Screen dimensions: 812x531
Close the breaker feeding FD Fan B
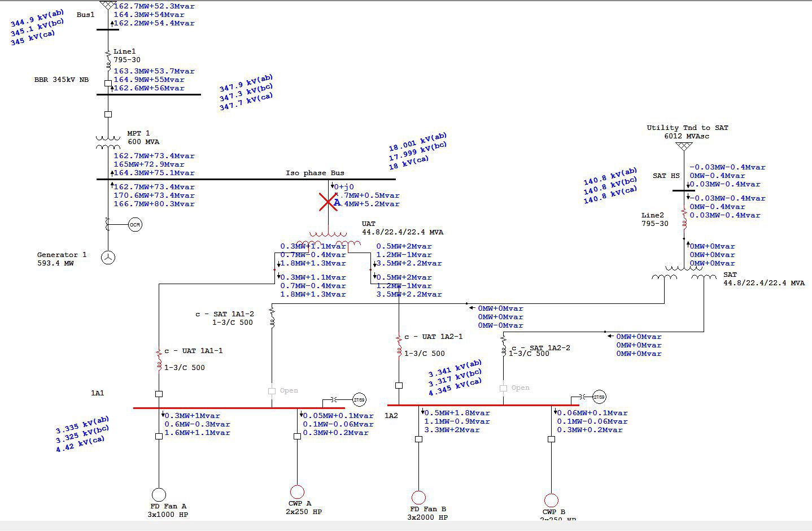pos(418,438)
